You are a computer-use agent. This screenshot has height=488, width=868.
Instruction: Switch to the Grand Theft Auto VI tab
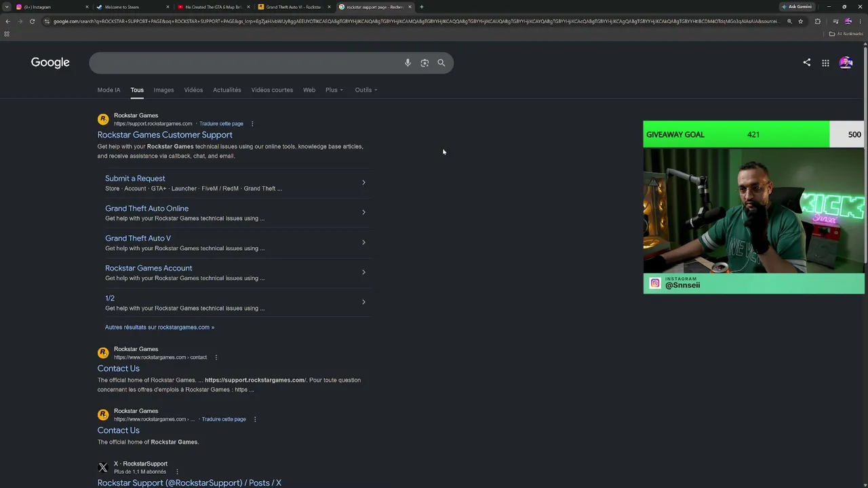pyautogui.click(x=294, y=7)
